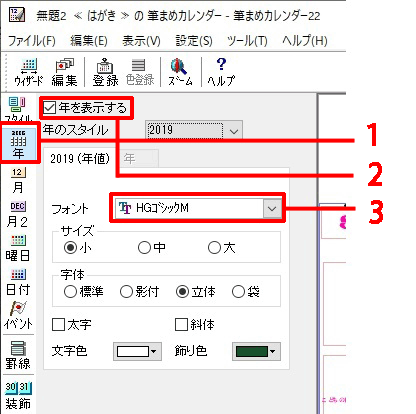Click the dark green 飾り色 swatch
416x414 pixels.
coord(252,351)
